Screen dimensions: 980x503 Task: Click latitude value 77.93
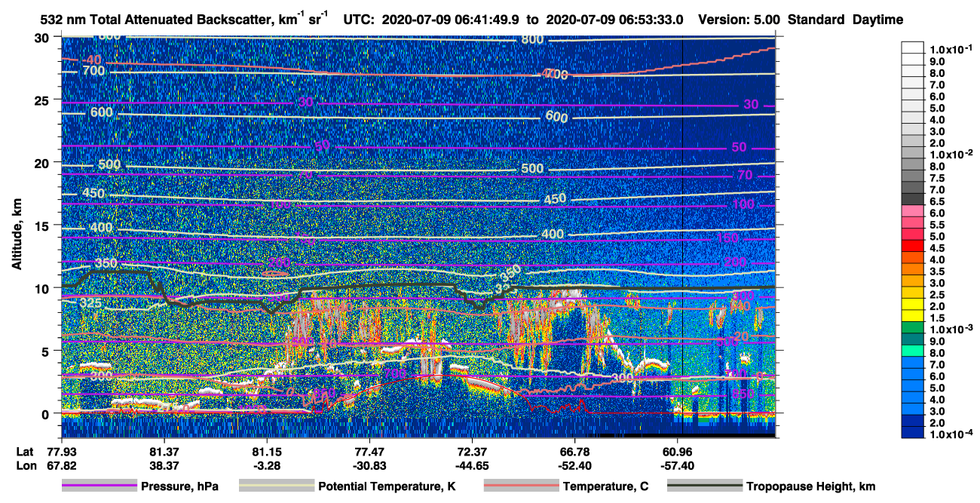[x=61, y=450]
